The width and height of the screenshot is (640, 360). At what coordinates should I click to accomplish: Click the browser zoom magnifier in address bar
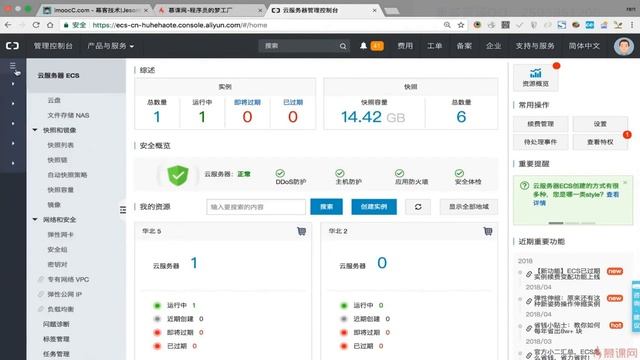coord(447,25)
